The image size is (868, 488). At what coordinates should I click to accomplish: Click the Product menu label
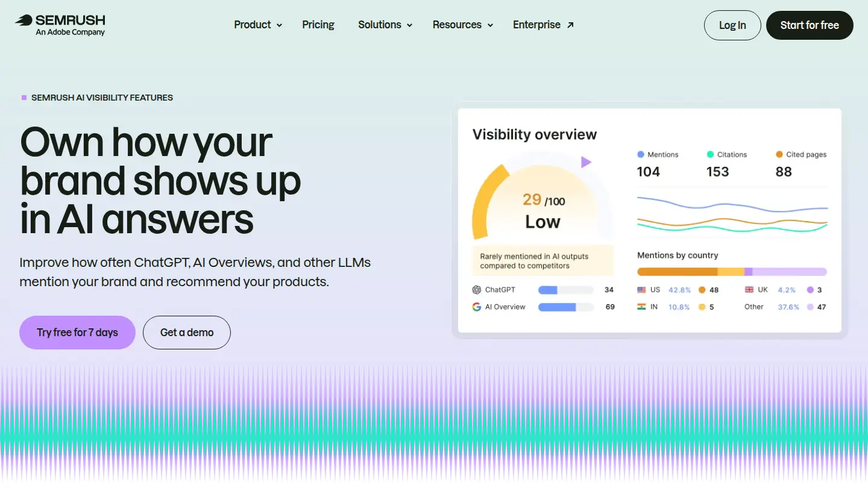(x=253, y=25)
